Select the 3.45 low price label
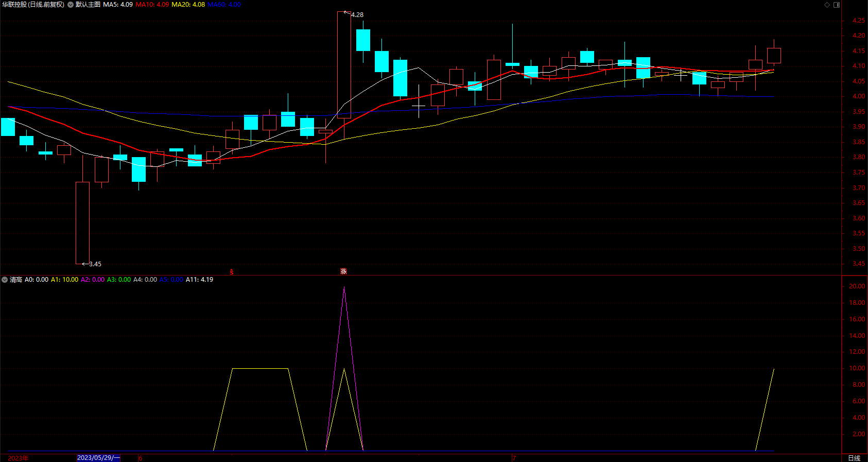 (x=95, y=264)
